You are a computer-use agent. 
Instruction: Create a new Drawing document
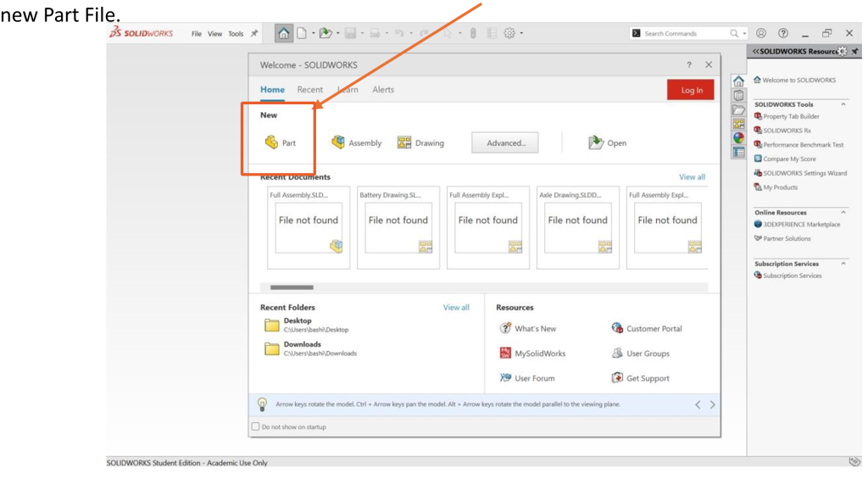(420, 143)
